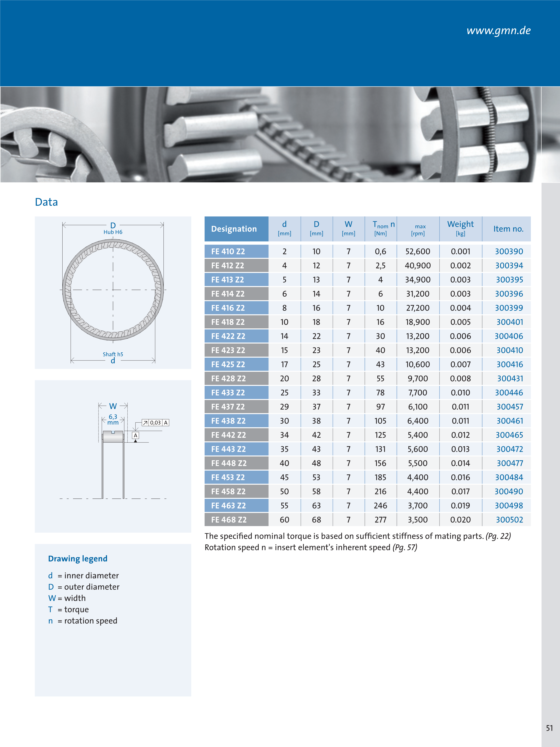The width and height of the screenshot is (560, 747).
Task: Select the Data section heading
Action: 46,202
